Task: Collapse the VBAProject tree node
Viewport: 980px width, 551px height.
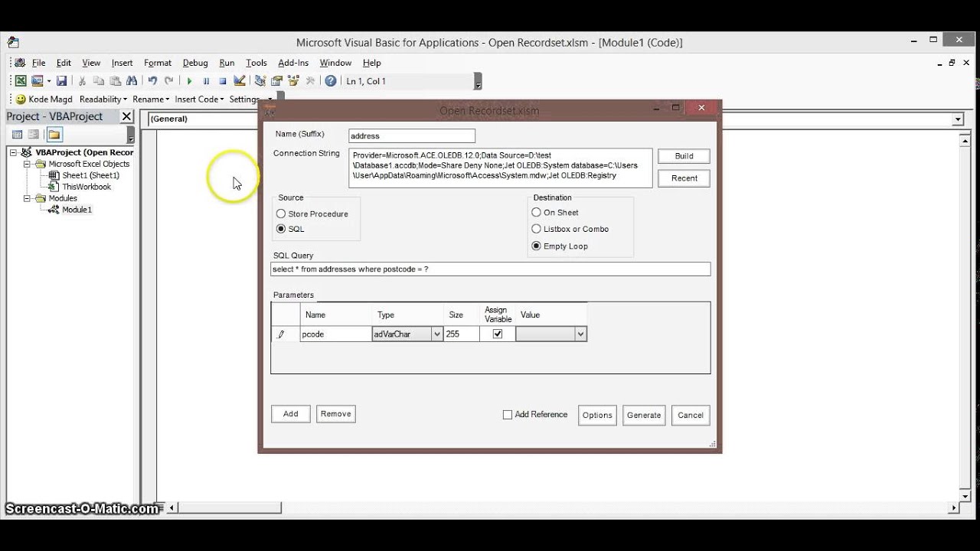Action: pyautogui.click(x=14, y=152)
